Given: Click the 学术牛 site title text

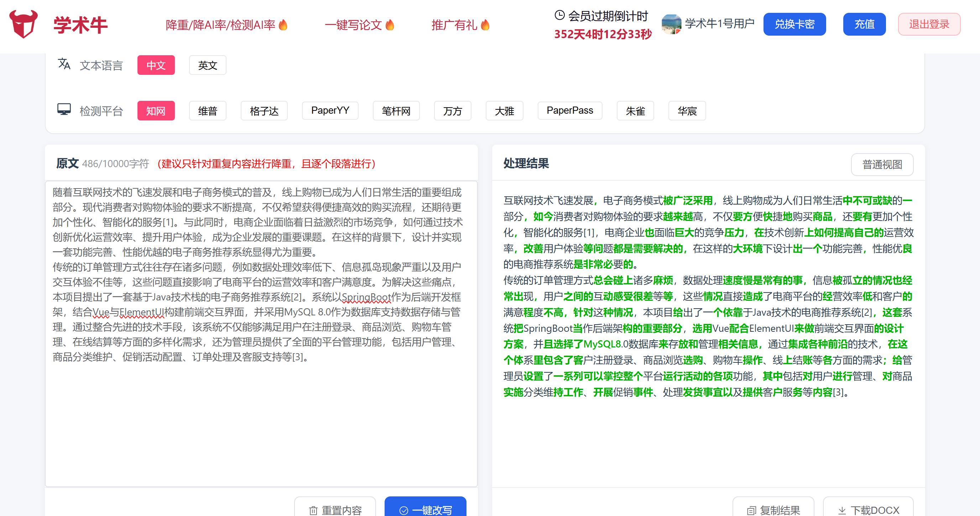Looking at the screenshot, I should pos(80,25).
